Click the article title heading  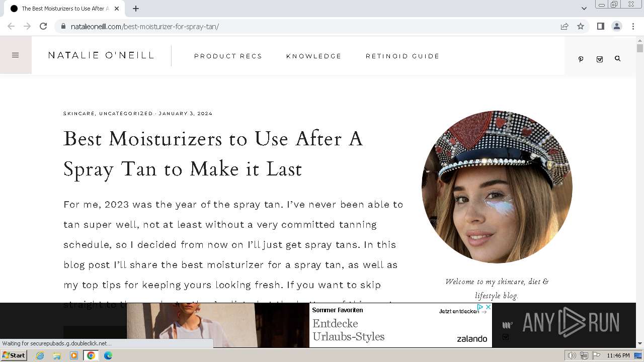coord(213,154)
